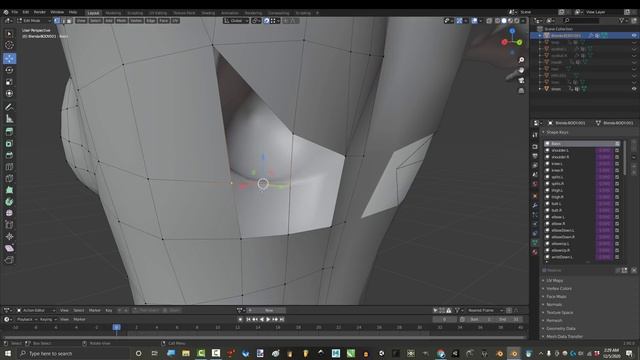Switch to the Modeling workspace tab
The width and height of the screenshot is (640, 360).
click(113, 13)
